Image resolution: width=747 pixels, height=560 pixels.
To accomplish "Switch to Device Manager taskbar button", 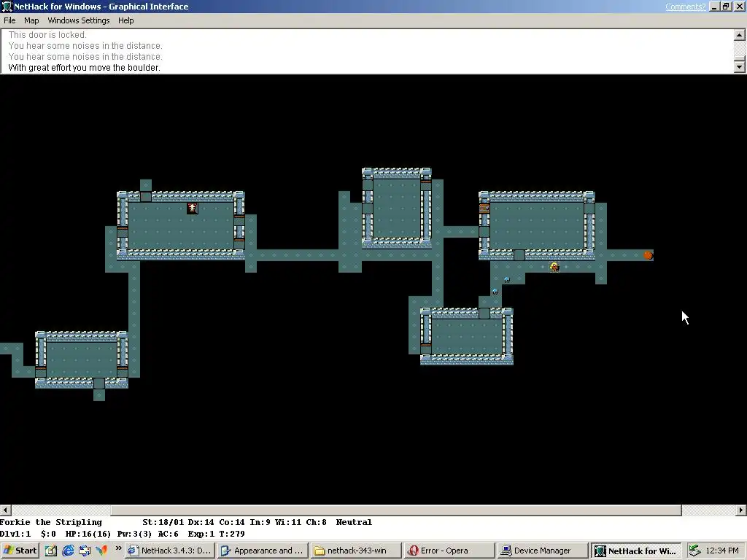I will 542,551.
